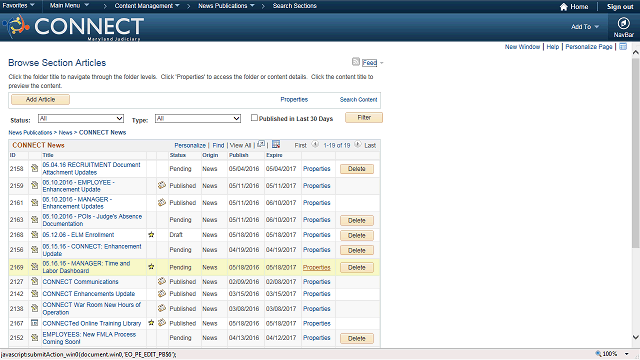The height and width of the screenshot is (360, 640).
Task: Click the RSS Feed icon
Action: (356, 62)
